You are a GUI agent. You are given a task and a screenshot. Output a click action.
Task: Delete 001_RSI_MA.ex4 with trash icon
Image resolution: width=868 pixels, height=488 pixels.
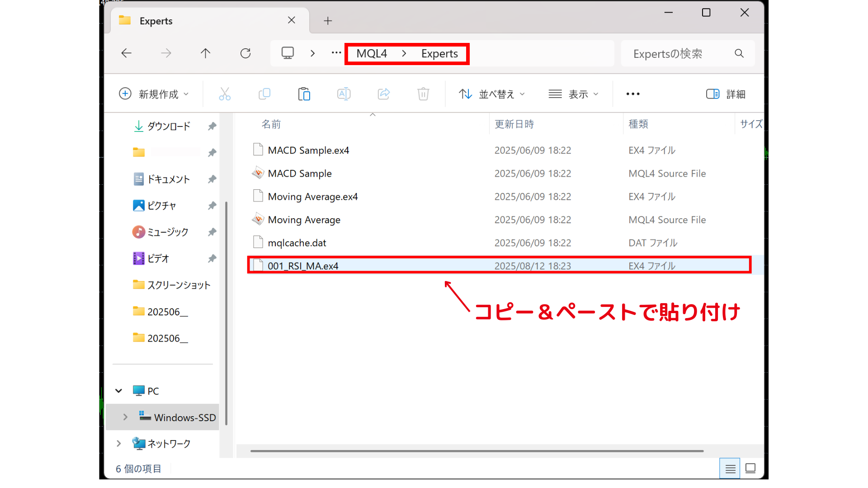pyautogui.click(x=423, y=94)
